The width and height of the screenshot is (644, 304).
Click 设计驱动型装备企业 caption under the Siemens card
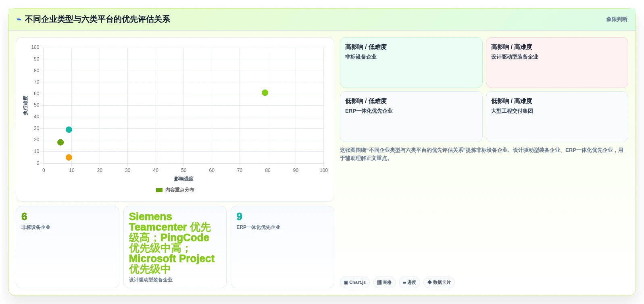pyautogui.click(x=151, y=280)
